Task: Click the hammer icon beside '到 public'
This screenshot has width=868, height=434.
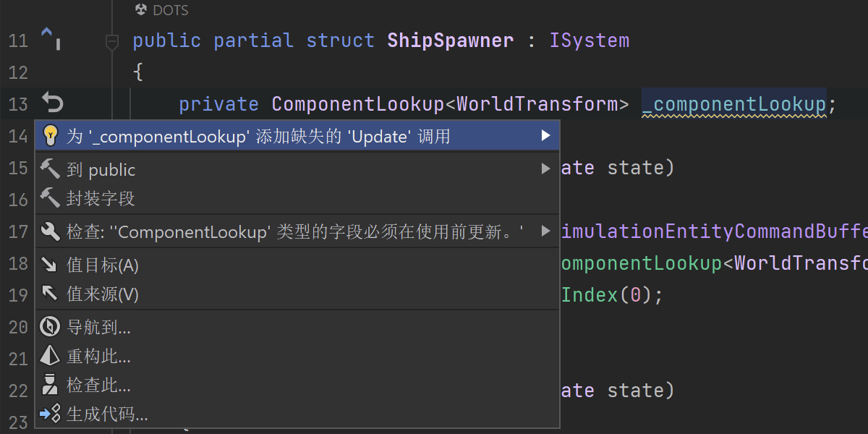Action: [50, 169]
